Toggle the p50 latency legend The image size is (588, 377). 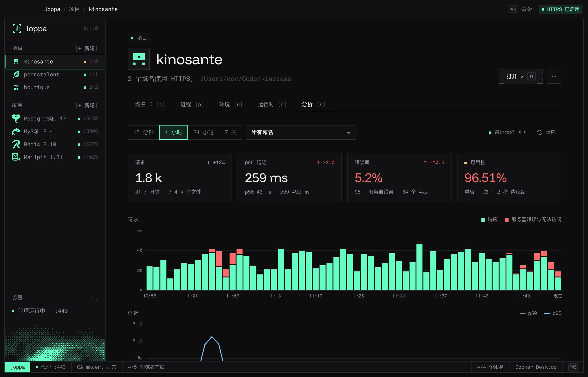click(528, 313)
